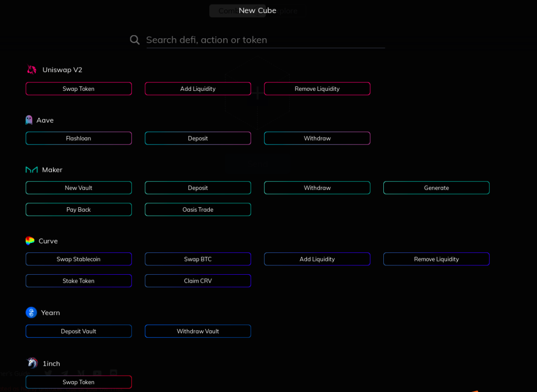The height and width of the screenshot is (392, 537).
Task: Select Aave Withdraw action
Action: pos(317,138)
